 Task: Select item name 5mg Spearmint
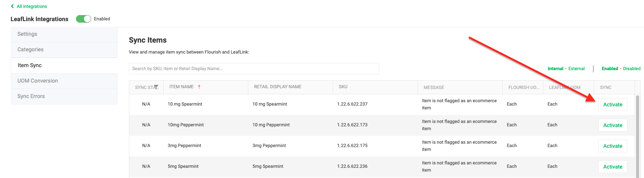183,166
